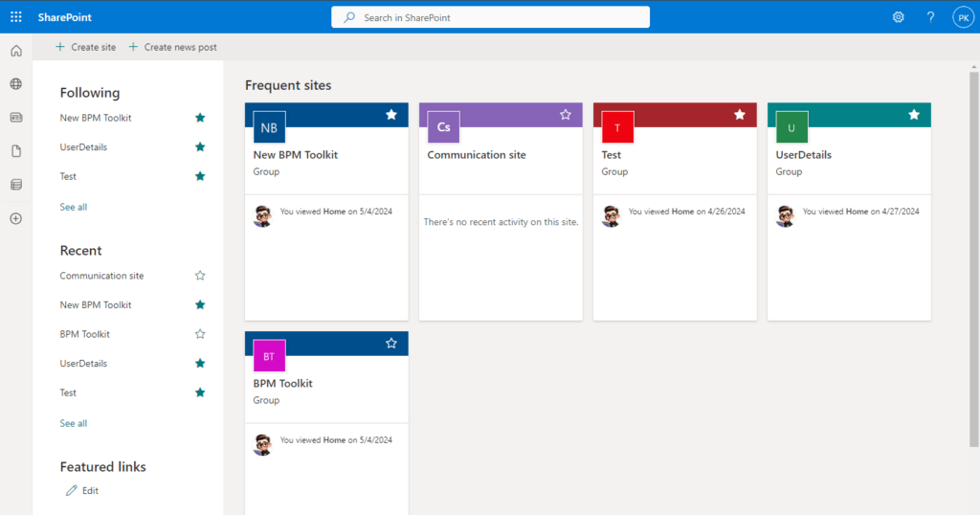Viewport: 980px width, 515px height.
Task: Open BPM Toolkit card title
Action: coord(282,384)
